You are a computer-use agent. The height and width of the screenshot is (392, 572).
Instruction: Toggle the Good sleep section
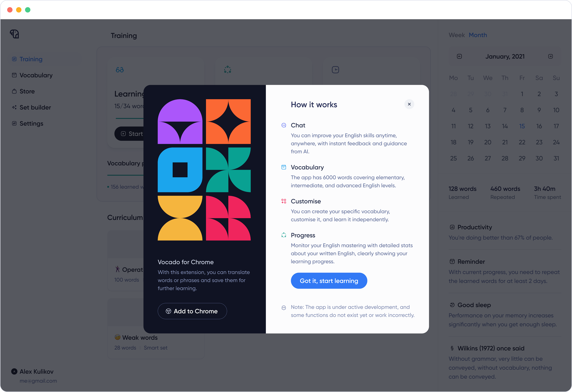click(x=474, y=305)
